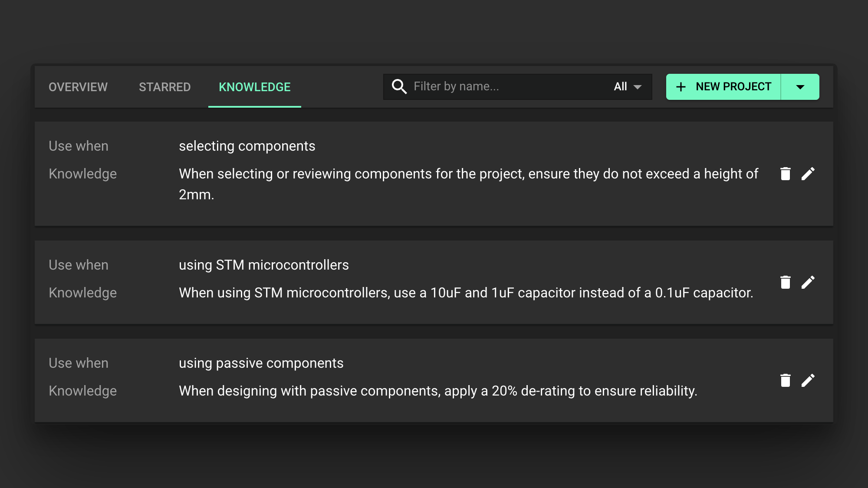This screenshot has height=488, width=868.
Task: Click the 'selecting components' use-when text
Action: [x=247, y=146]
